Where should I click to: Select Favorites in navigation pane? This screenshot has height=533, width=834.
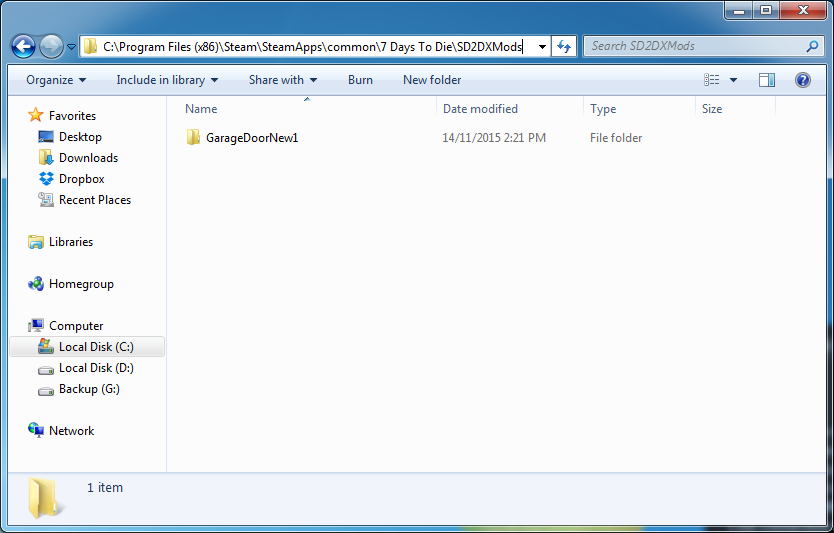click(72, 115)
